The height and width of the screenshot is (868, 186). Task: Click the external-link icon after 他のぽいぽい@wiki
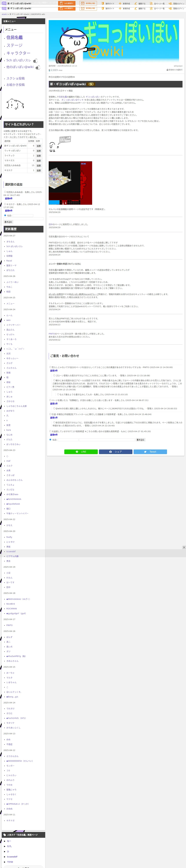click(x=38, y=67)
